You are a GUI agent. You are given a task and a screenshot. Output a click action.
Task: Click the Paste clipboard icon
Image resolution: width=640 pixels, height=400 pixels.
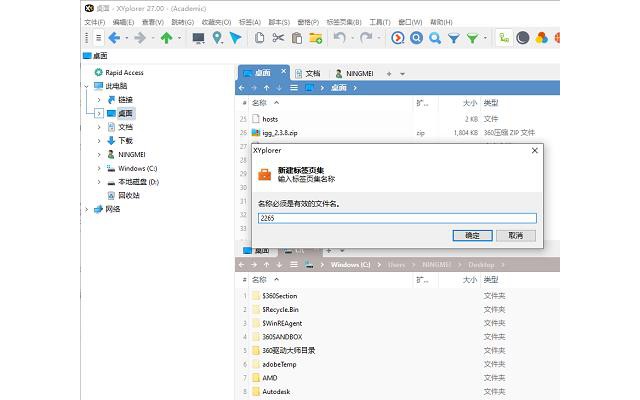click(x=297, y=38)
